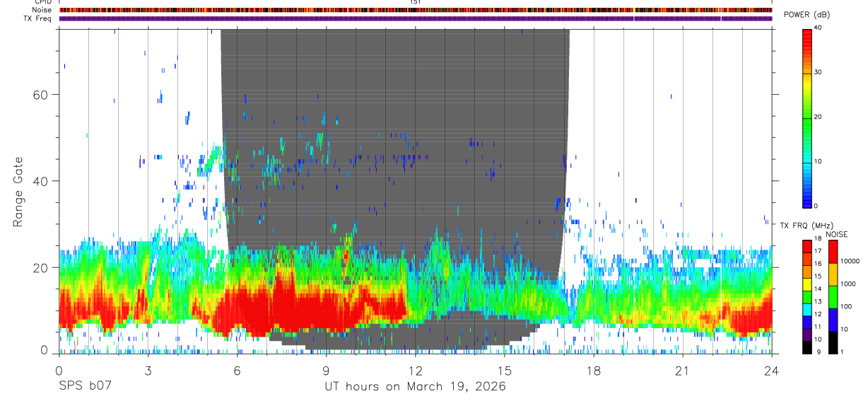Screen dimensions: 868x401
Task: Click the 100 label on NOISE scale
Action: pyautogui.click(x=847, y=307)
